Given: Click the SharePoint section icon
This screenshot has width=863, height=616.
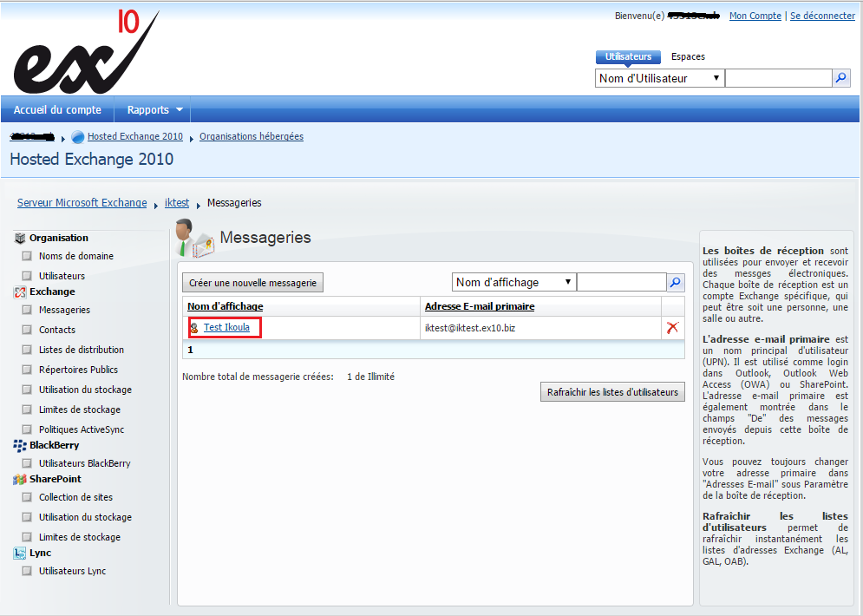Looking at the screenshot, I should [x=20, y=480].
